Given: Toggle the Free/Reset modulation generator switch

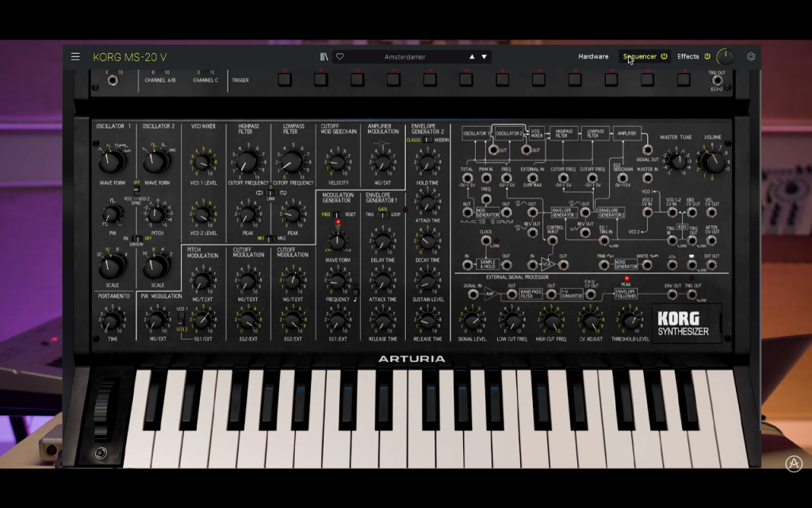Looking at the screenshot, I should [338, 214].
